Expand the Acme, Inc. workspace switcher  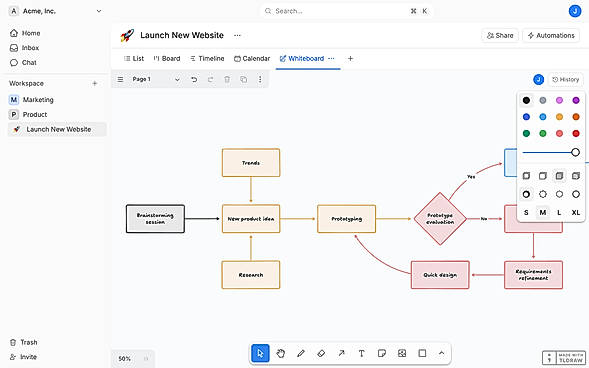coord(56,11)
